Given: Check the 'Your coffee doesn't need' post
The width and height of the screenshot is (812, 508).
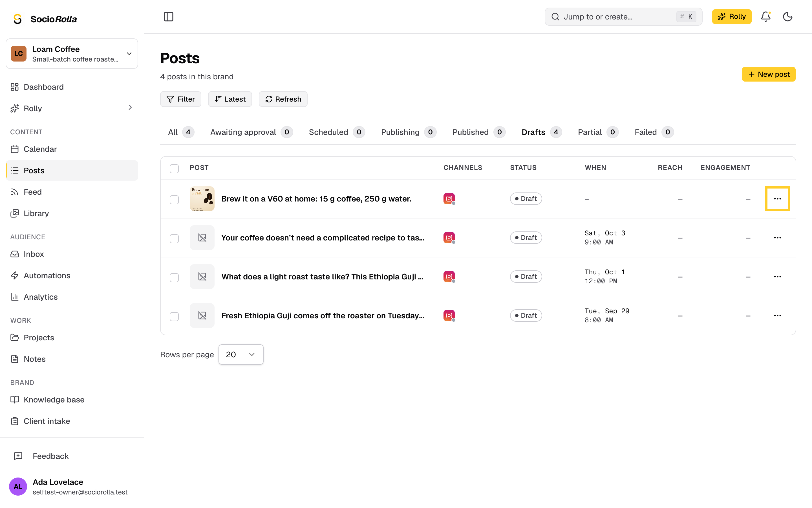Looking at the screenshot, I should click(x=174, y=238).
